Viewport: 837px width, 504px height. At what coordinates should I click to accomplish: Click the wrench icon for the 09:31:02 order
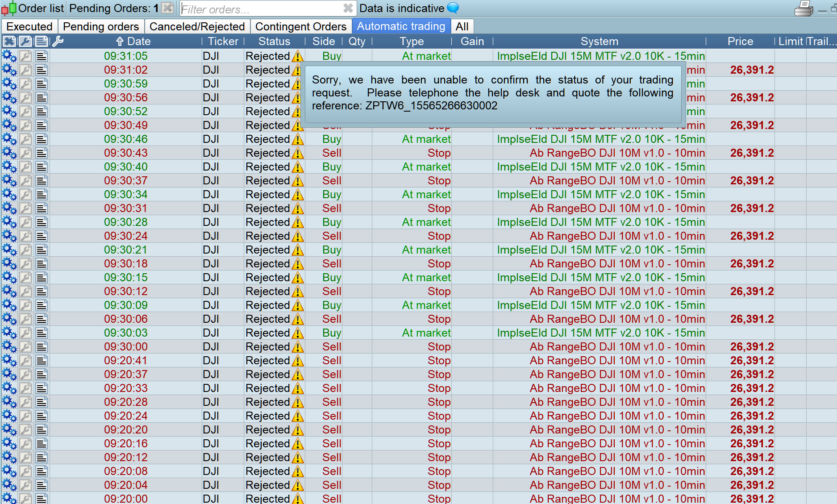tap(25, 70)
